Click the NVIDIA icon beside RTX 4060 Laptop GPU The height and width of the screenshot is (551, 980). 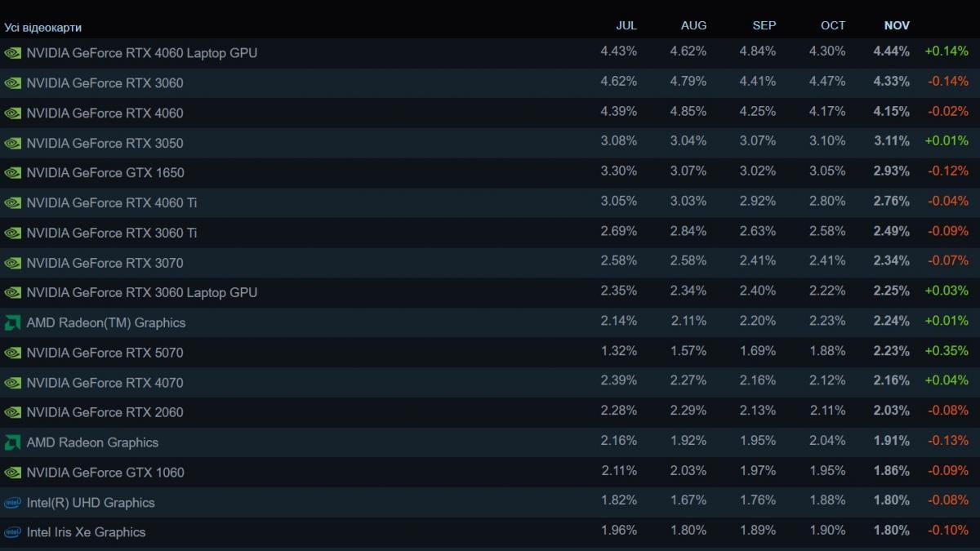(12, 52)
